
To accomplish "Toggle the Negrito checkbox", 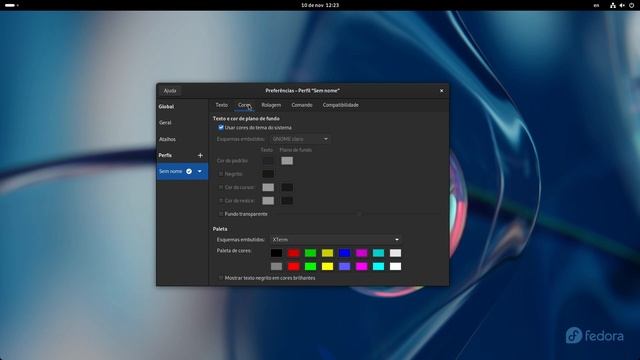I will point(221,174).
